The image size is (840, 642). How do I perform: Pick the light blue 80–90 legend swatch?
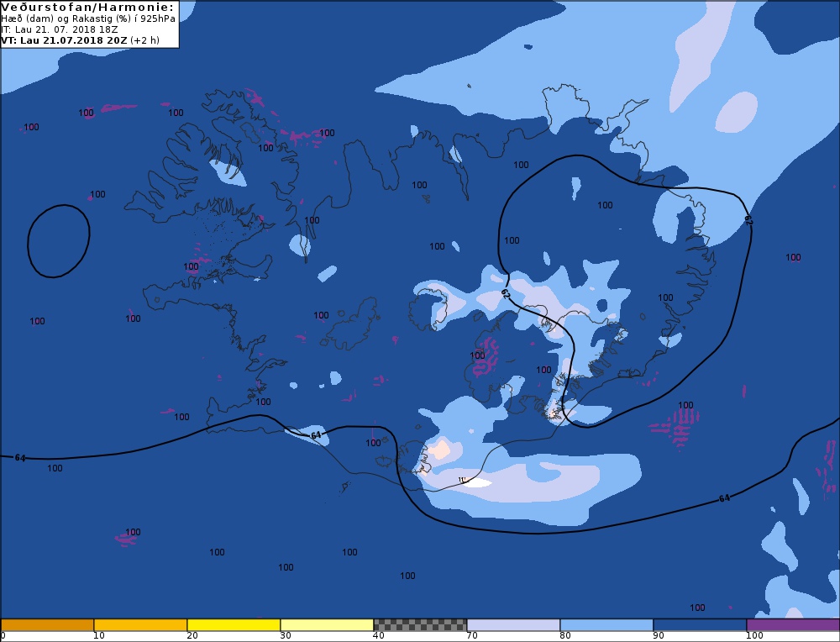pyautogui.click(x=606, y=625)
